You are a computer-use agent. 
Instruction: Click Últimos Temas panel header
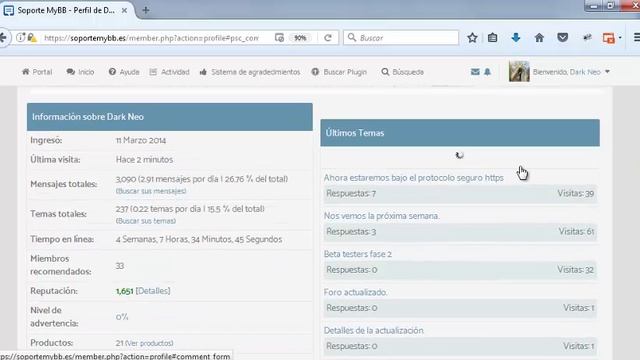(x=460, y=133)
